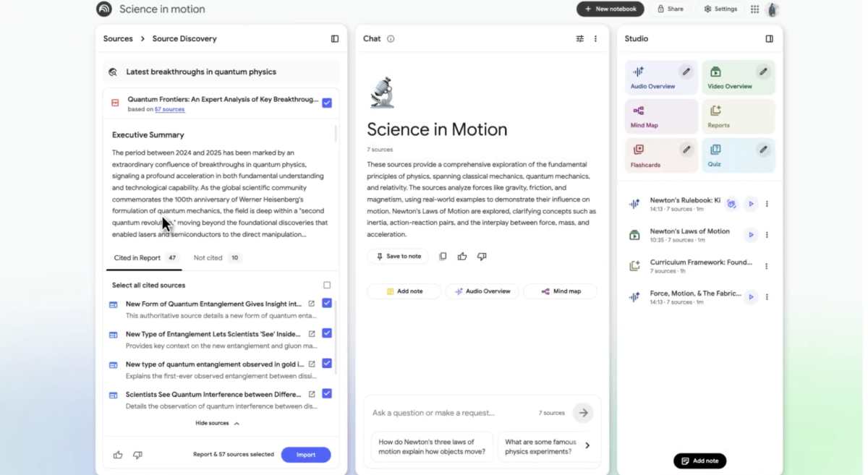Copy the Science in Motion summary
Image resolution: width=868 pixels, height=475 pixels.
tap(443, 256)
